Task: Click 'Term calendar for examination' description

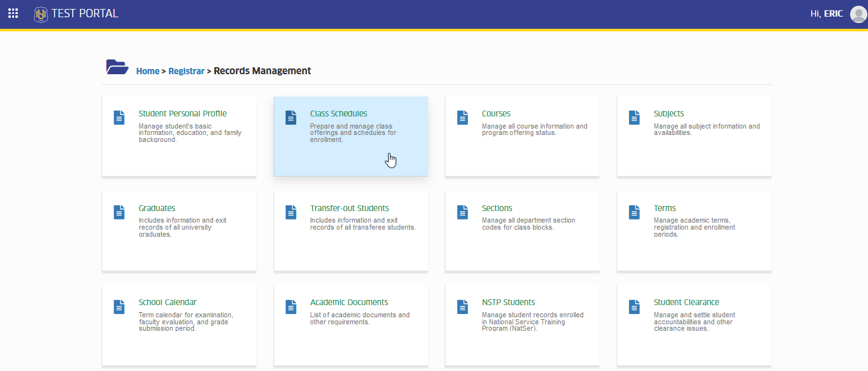Action: 185,322
